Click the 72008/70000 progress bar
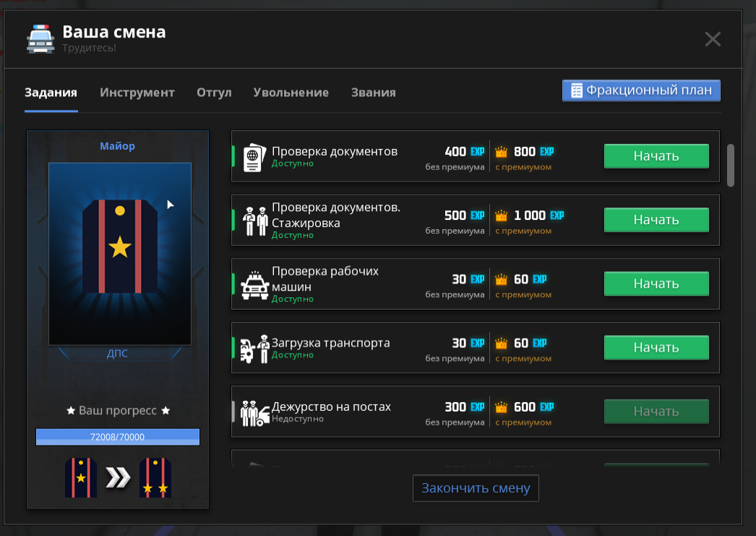 click(118, 437)
